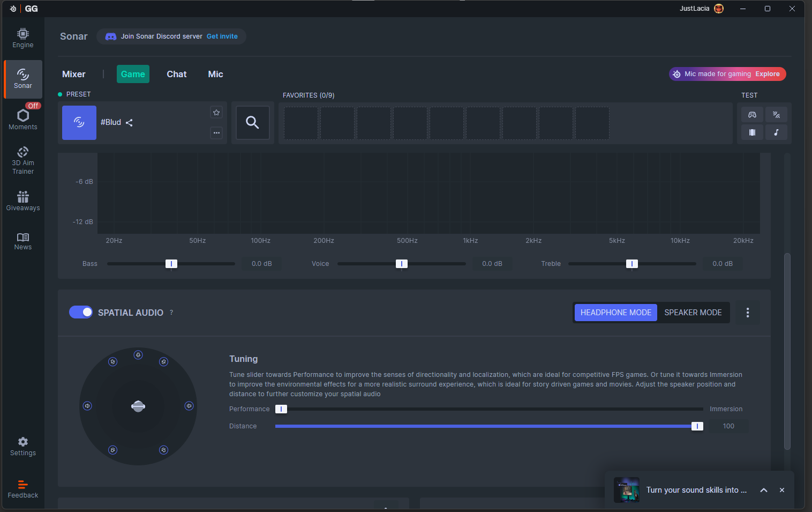Viewport: 812px width, 512px height.
Task: Click the Voice slider handle
Action: point(402,264)
